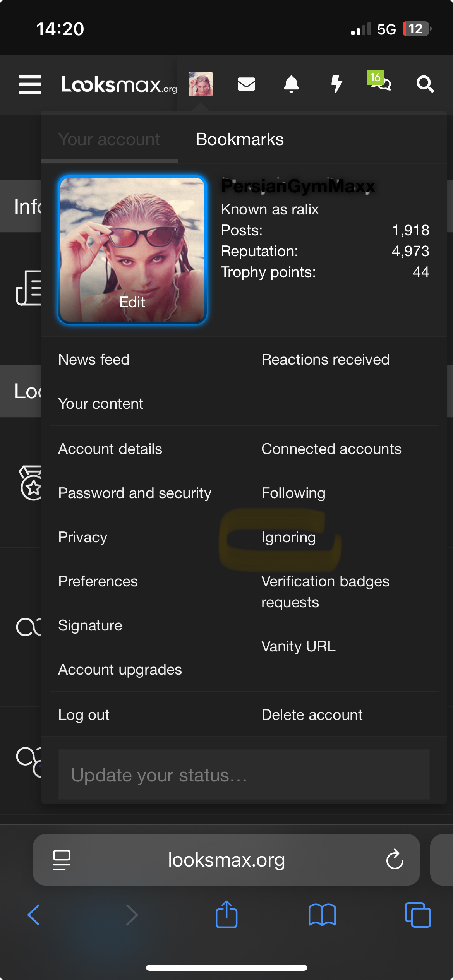Select the Your account tab
The height and width of the screenshot is (980, 453).
109,139
